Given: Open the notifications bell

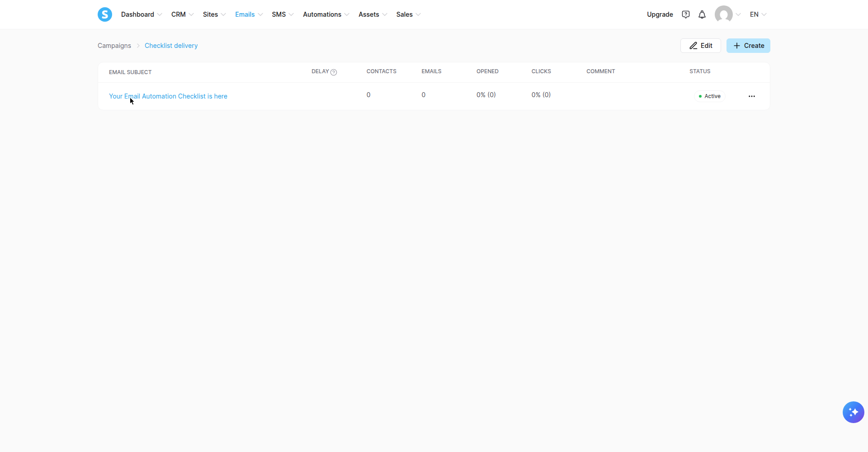Looking at the screenshot, I should click(x=702, y=14).
